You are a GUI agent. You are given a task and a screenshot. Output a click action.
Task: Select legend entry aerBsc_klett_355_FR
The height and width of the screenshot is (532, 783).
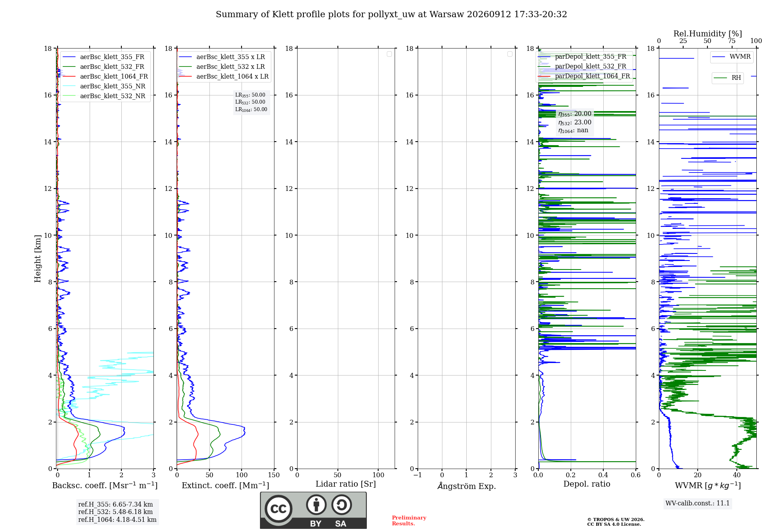point(112,57)
